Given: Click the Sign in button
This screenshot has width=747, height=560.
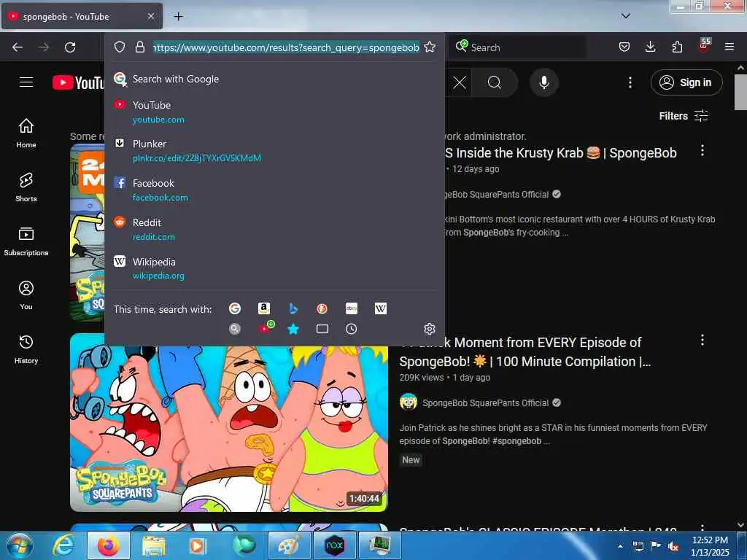Looking at the screenshot, I should click(686, 82).
